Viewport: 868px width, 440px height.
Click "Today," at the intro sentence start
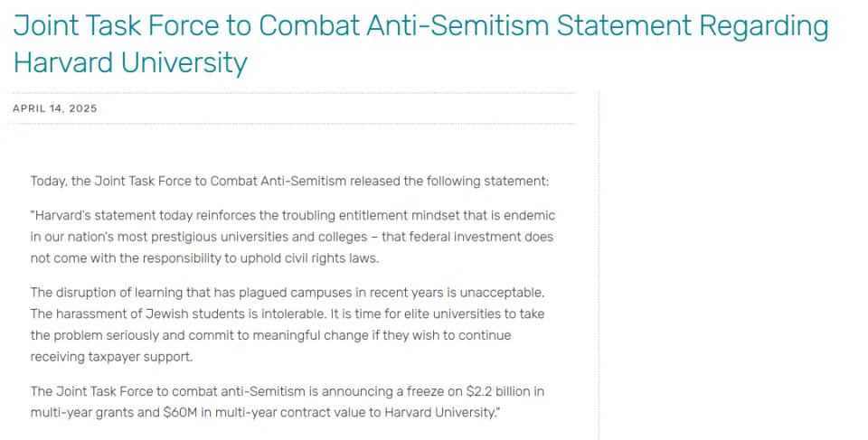(x=49, y=181)
